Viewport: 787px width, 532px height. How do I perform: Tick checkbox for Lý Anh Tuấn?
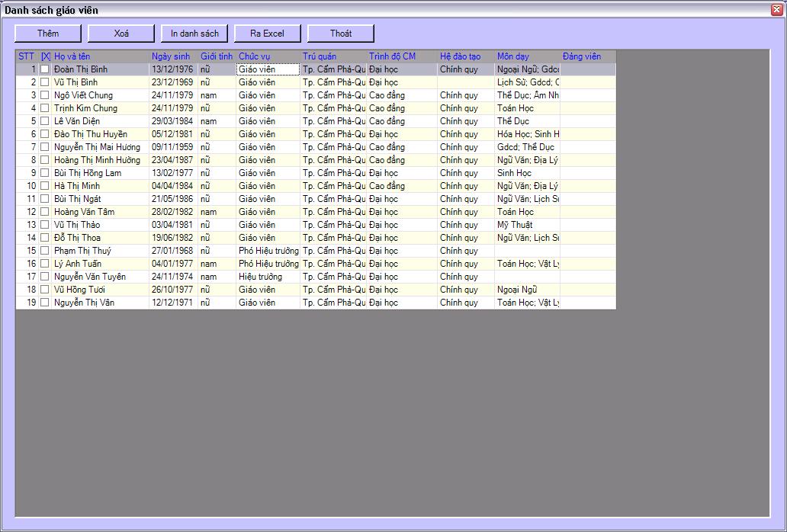point(45,264)
